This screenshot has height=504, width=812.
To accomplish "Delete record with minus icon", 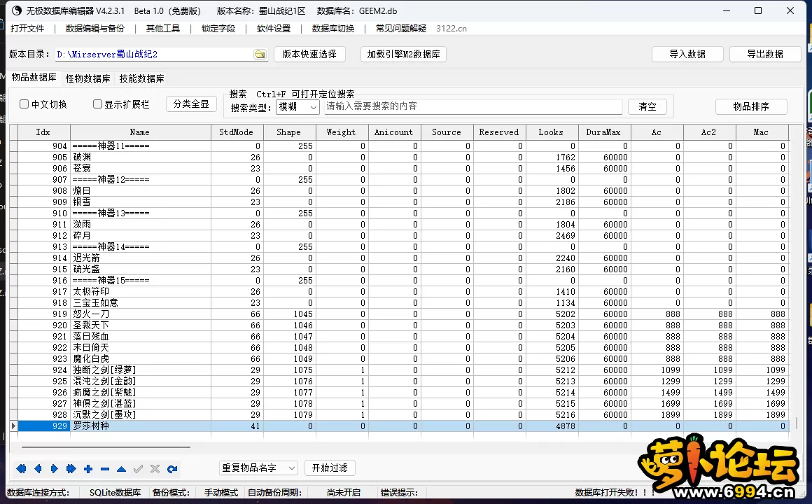I will [x=104, y=469].
